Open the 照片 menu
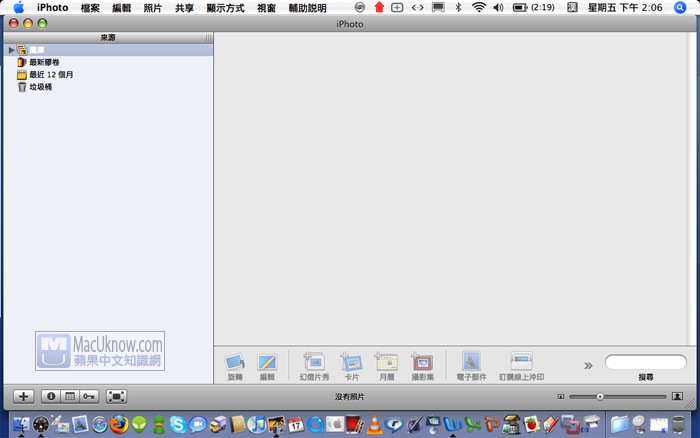The width and height of the screenshot is (700, 438). pos(153,8)
